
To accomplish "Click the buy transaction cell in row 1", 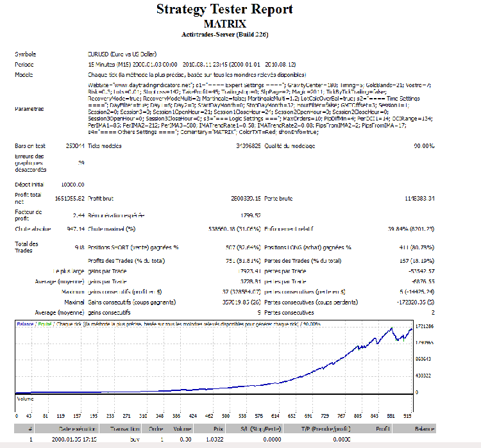I will [x=135, y=440].
